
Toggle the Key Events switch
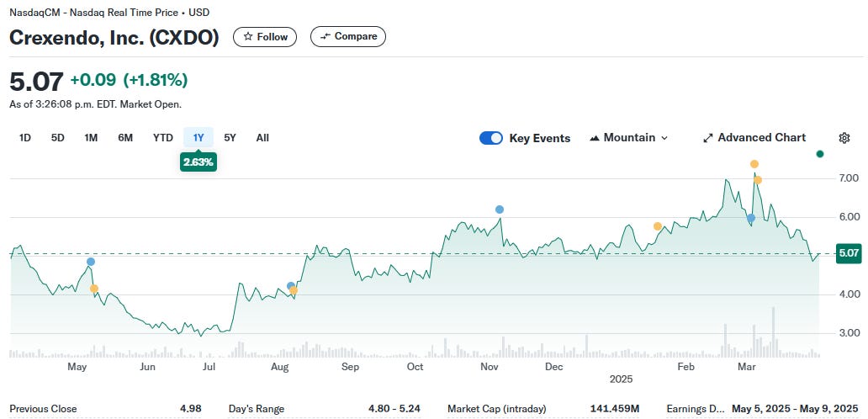tap(491, 138)
